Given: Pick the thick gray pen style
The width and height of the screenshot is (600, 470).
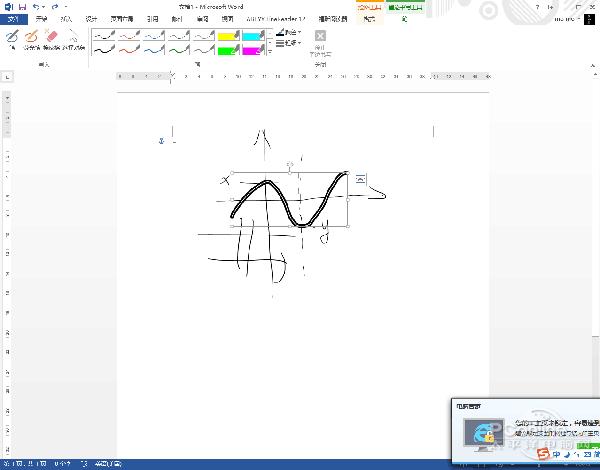Looking at the screenshot, I should [204, 49].
